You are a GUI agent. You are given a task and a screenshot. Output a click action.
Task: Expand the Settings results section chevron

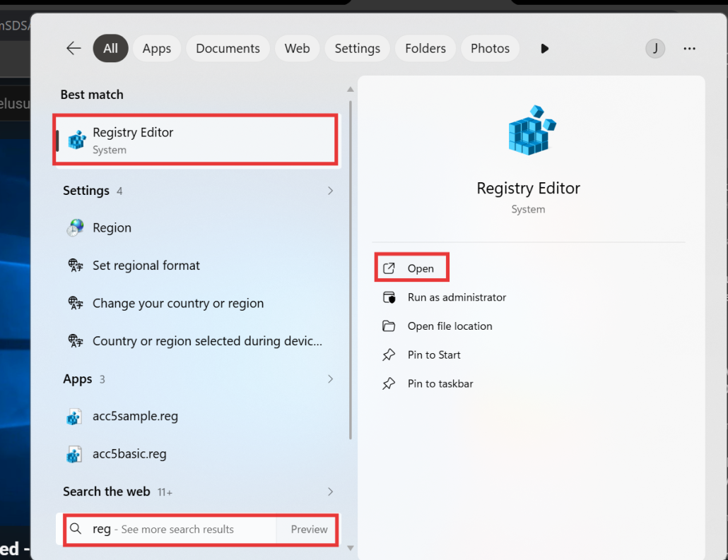point(330,191)
